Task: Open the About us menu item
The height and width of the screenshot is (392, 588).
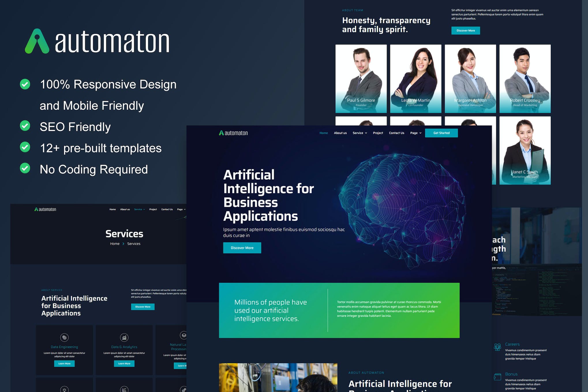Action: click(x=341, y=133)
